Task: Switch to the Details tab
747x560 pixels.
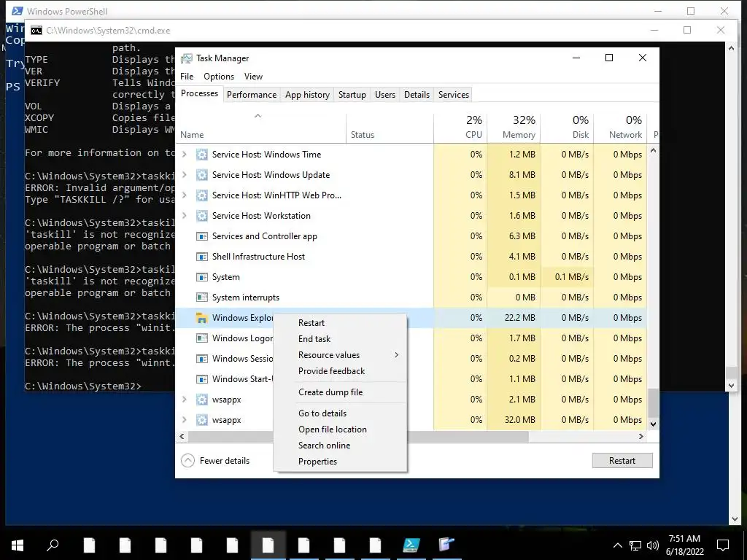Action: [x=417, y=95]
